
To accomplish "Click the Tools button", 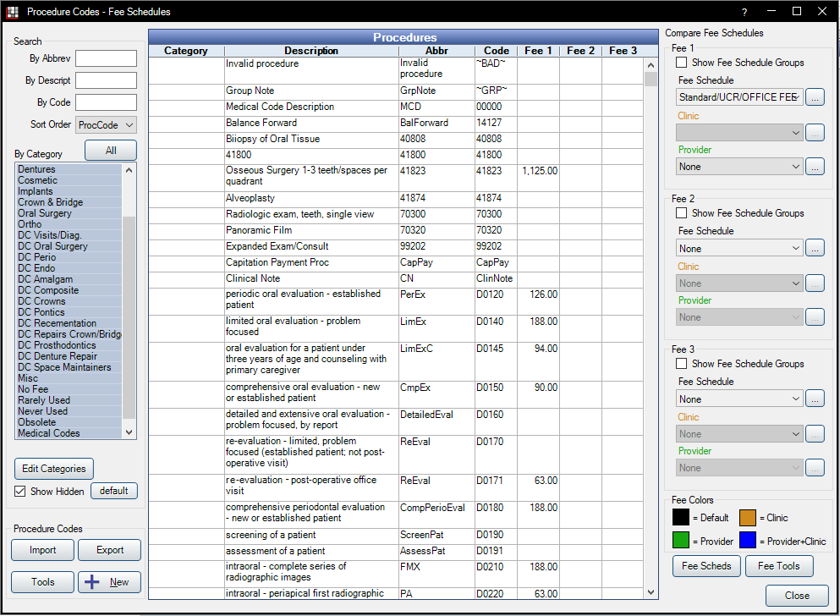I will 43,582.
